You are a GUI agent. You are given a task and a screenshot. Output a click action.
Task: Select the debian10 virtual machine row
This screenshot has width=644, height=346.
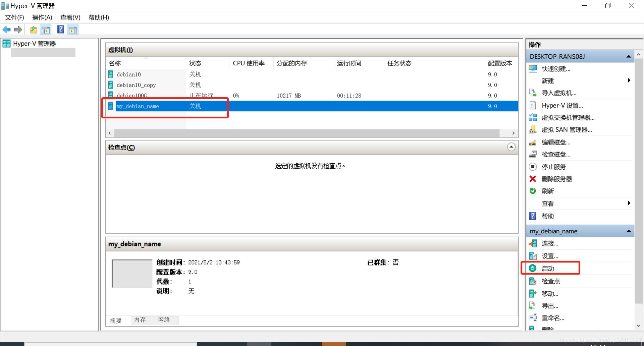tap(312, 74)
